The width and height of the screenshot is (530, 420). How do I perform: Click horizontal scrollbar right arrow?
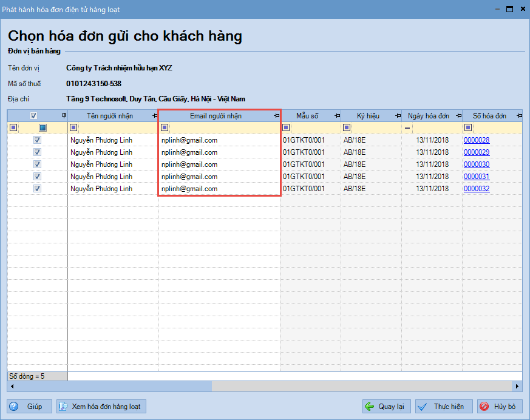point(517,386)
